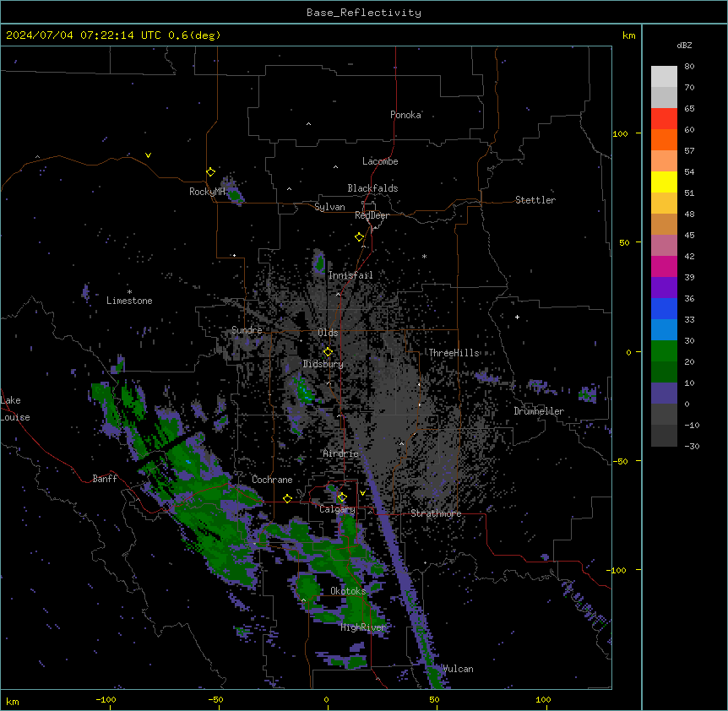
Task: Click the HighRiver label
Action: [x=363, y=627]
